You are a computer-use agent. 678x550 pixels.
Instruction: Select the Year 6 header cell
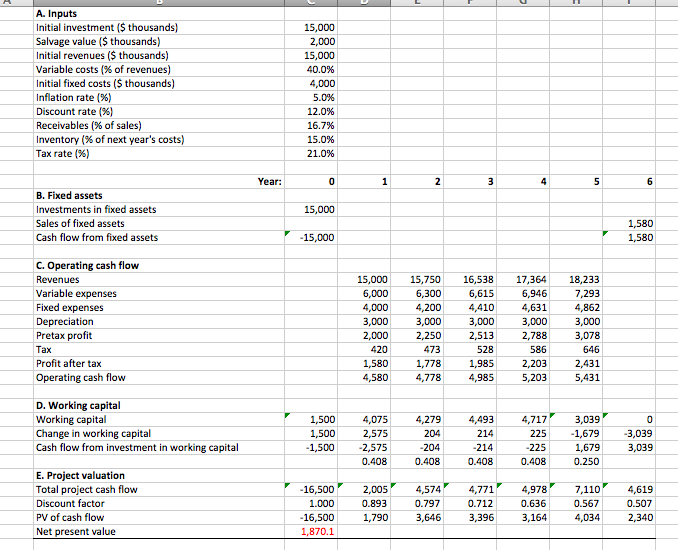tap(629, 181)
